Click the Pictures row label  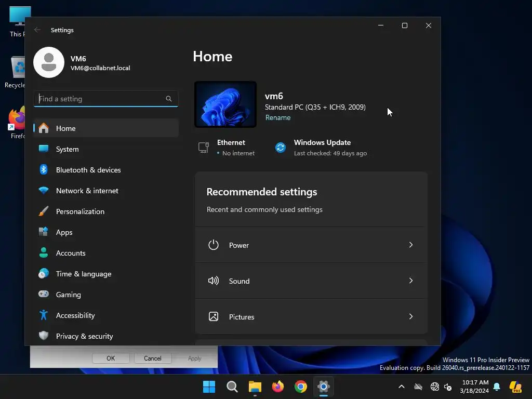[241, 317]
